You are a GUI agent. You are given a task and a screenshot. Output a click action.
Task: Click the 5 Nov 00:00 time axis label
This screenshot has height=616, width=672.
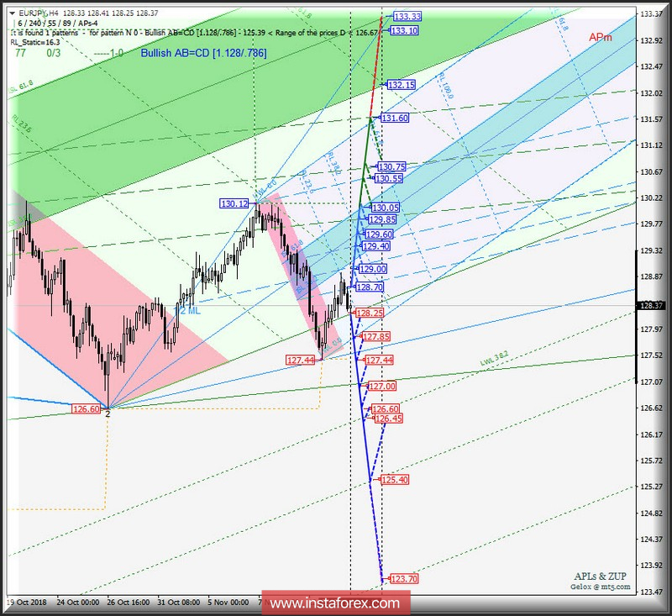click(x=228, y=602)
